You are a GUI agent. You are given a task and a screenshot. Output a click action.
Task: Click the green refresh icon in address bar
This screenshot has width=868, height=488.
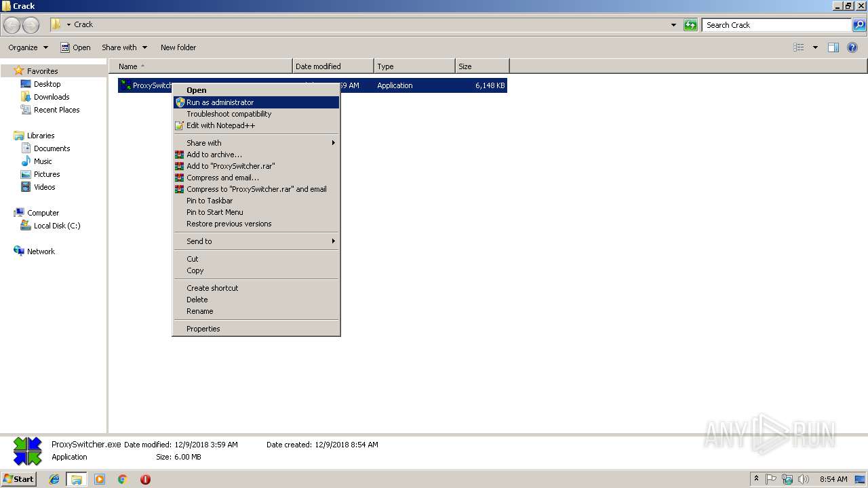[x=690, y=25]
